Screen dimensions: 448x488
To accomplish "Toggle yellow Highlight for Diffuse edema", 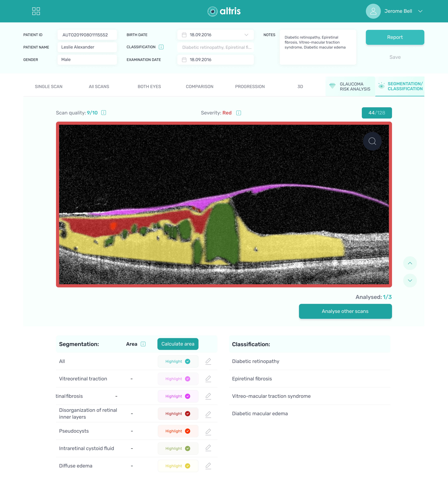I will (178, 466).
